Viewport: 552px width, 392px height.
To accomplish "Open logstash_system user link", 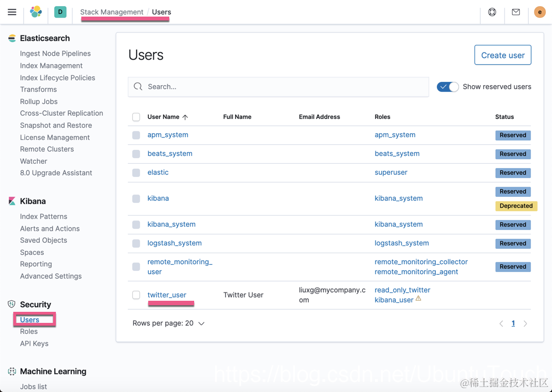I will tap(175, 243).
